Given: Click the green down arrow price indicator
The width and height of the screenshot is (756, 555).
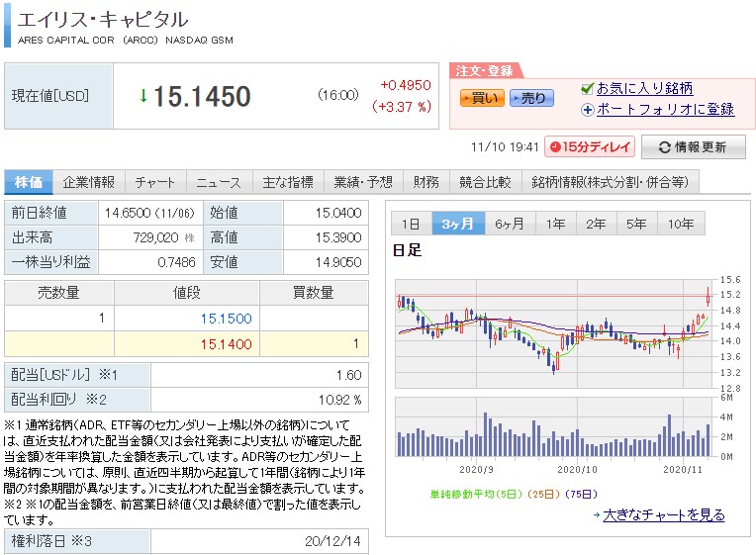Looking at the screenshot, I should (143, 96).
